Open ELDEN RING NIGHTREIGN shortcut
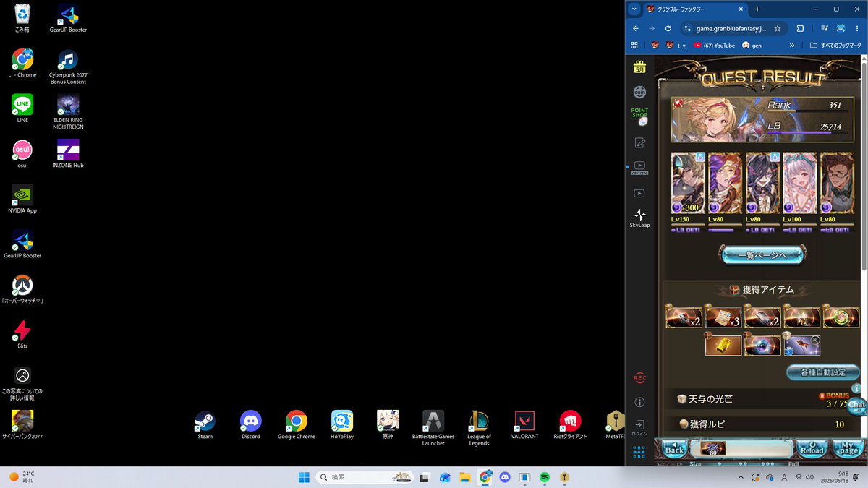The image size is (868, 488). pos(68,112)
